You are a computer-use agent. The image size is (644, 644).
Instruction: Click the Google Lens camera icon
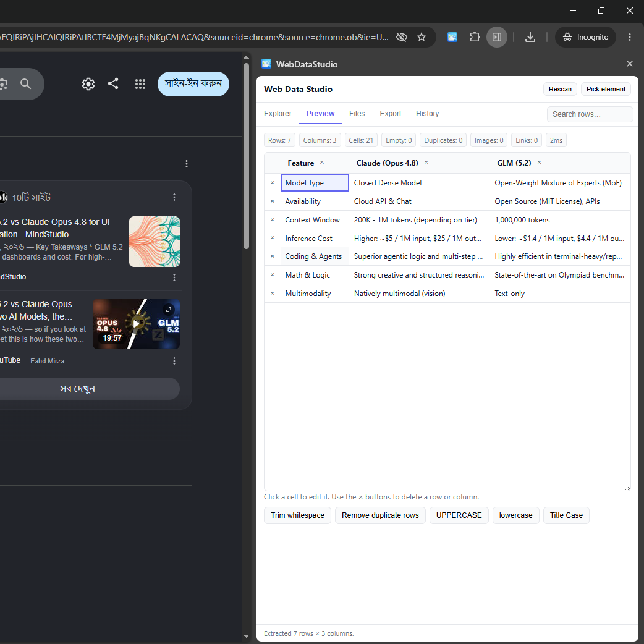[x=3, y=84]
